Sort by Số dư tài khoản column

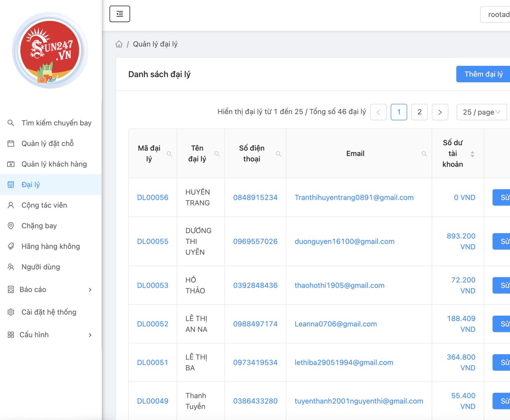(x=472, y=154)
